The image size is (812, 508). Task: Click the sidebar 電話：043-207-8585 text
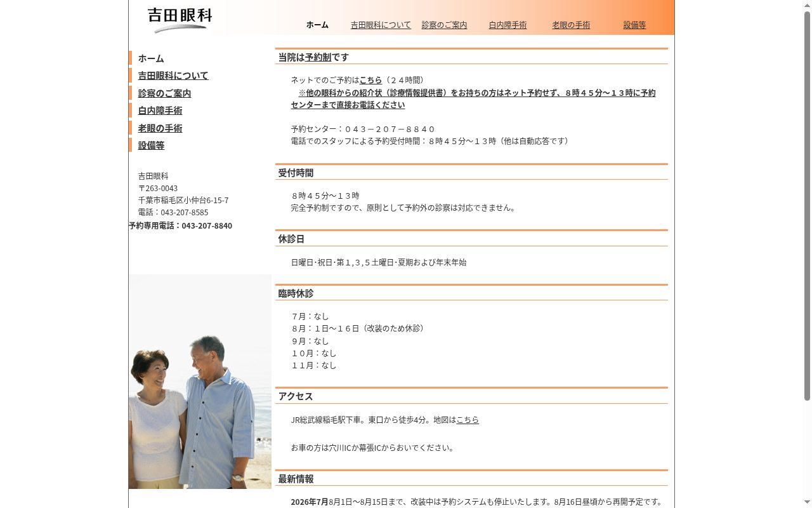[x=173, y=212]
